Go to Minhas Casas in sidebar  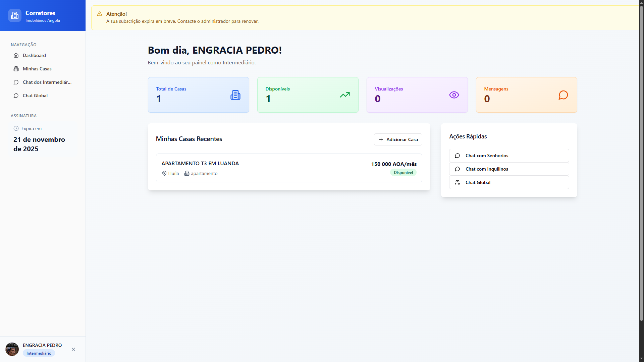point(43,69)
